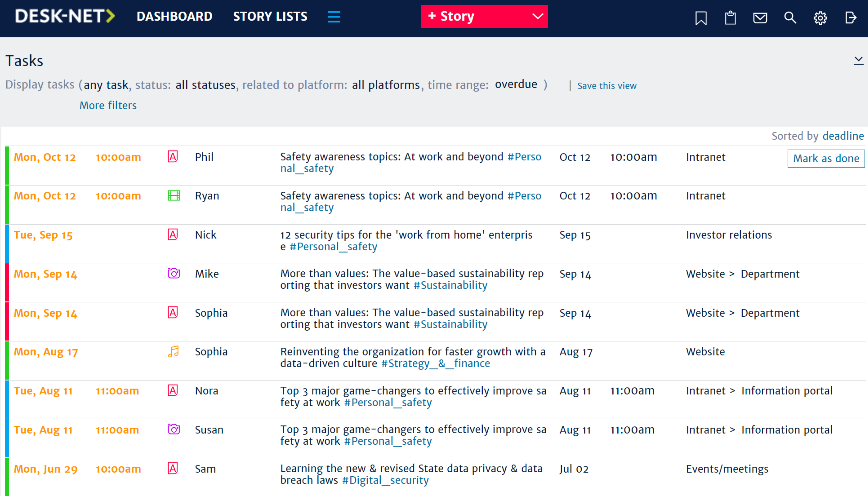868x496 pixels.
Task: Open the envelope messages icon
Action: coord(760,17)
